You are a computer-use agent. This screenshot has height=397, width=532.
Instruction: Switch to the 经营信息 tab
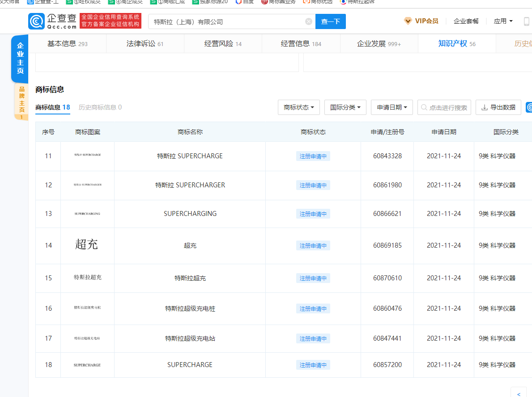[301, 44]
